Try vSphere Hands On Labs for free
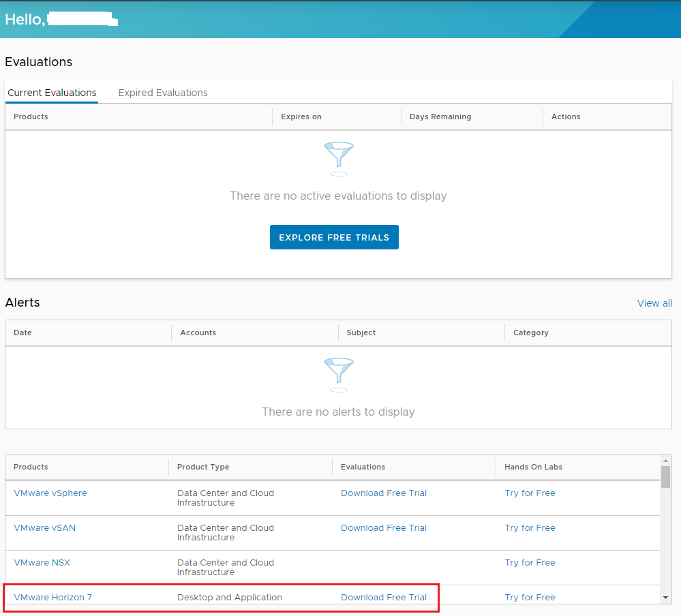 click(x=530, y=493)
